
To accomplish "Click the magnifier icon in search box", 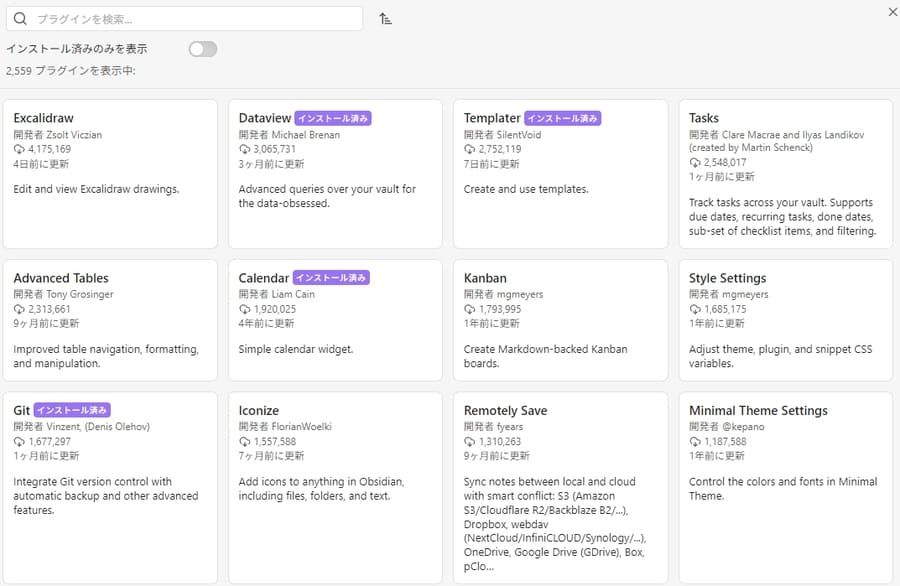I will tap(20, 18).
